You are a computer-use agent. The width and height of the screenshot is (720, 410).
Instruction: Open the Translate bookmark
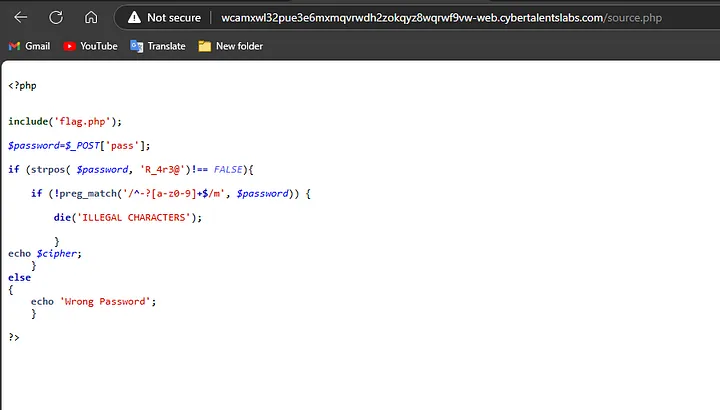click(x=158, y=46)
